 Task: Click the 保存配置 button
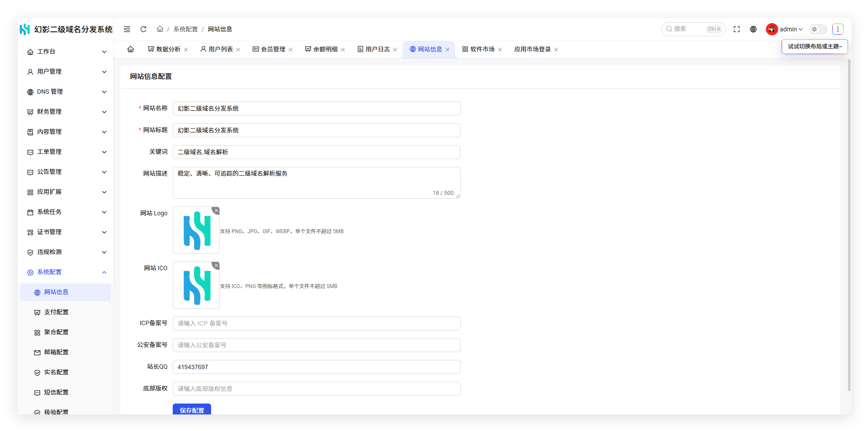(x=192, y=410)
